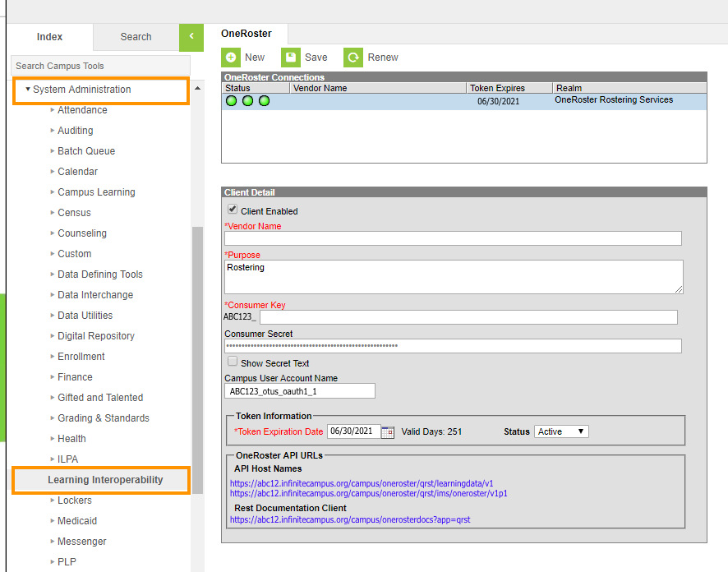Image resolution: width=728 pixels, height=572 pixels.
Task: Expand the Census tree item
Action: pos(53,213)
